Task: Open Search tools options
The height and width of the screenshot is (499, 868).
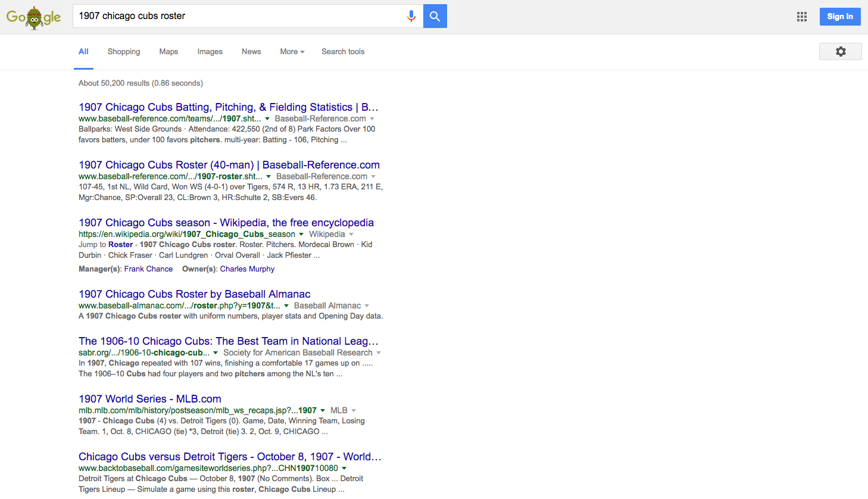Action: click(x=343, y=52)
